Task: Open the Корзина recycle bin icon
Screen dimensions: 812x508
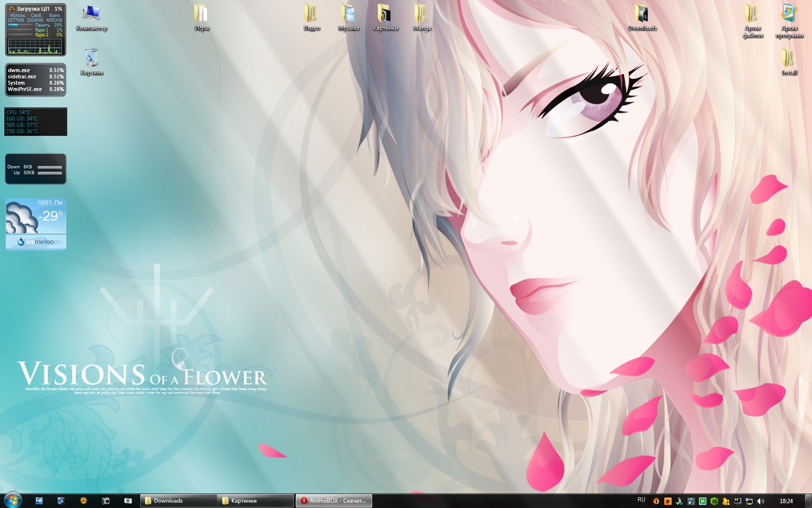Action: (91, 62)
